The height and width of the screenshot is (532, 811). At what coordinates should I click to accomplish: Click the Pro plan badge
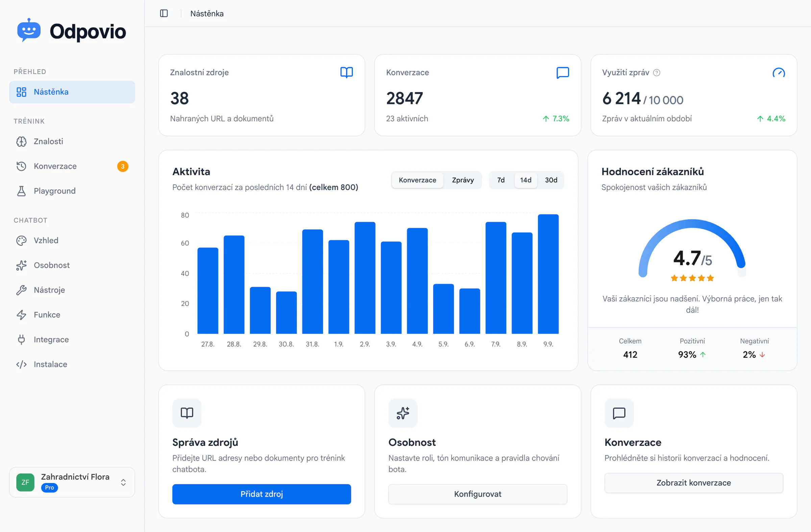click(49, 488)
